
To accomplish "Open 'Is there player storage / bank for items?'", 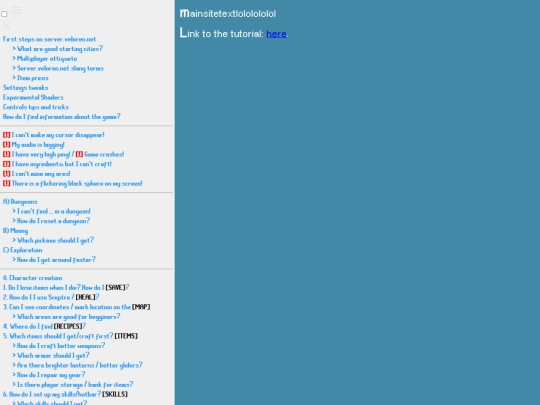I will point(73,384).
